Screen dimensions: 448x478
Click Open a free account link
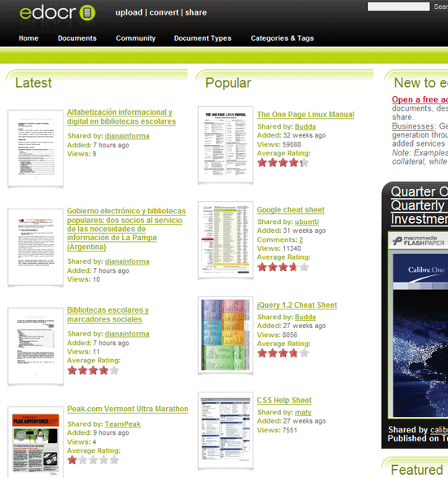(x=420, y=99)
